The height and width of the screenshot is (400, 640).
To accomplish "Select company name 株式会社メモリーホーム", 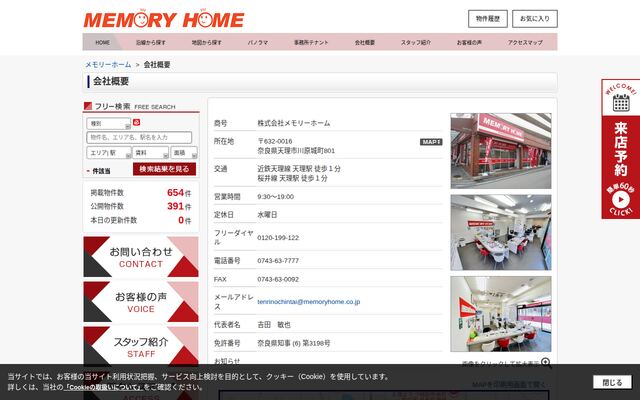I will (x=293, y=123).
